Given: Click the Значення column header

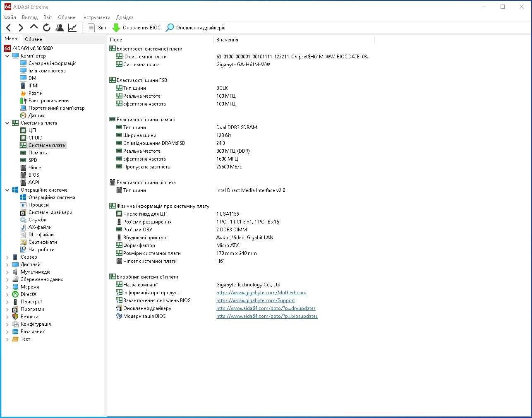Looking at the screenshot, I should pyautogui.click(x=294, y=40).
